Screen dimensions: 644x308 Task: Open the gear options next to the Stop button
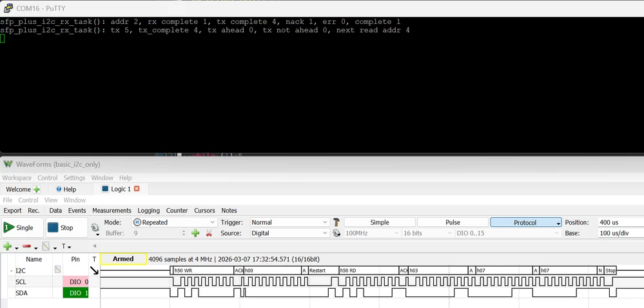pyautogui.click(x=95, y=227)
